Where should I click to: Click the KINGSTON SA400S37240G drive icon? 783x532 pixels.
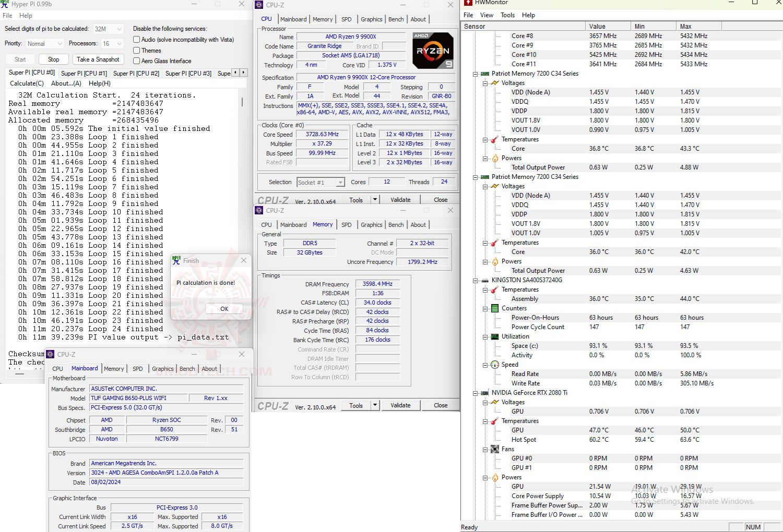coord(485,280)
